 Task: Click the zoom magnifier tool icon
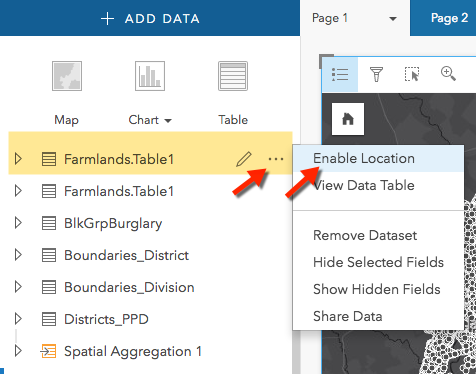tap(448, 74)
